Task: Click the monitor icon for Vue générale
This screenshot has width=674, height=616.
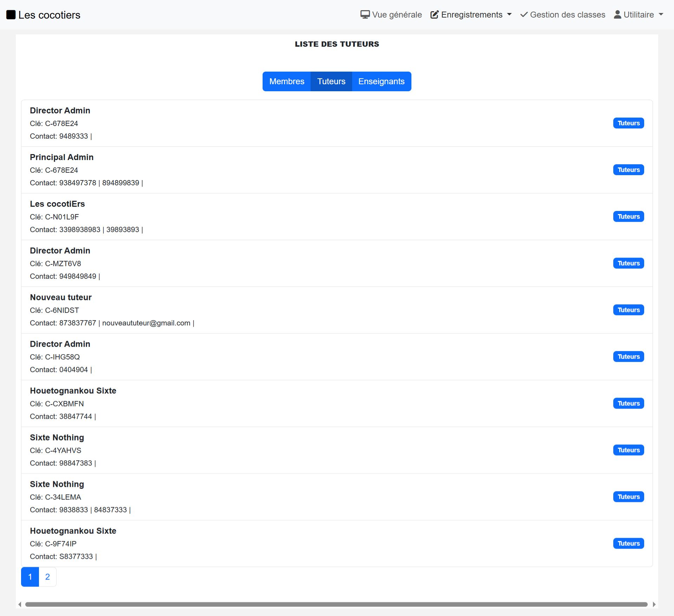Action: click(365, 15)
